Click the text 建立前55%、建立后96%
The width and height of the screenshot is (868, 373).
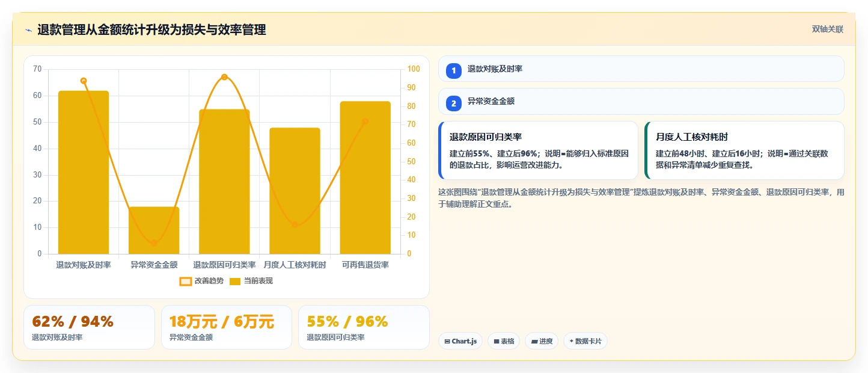494,153
